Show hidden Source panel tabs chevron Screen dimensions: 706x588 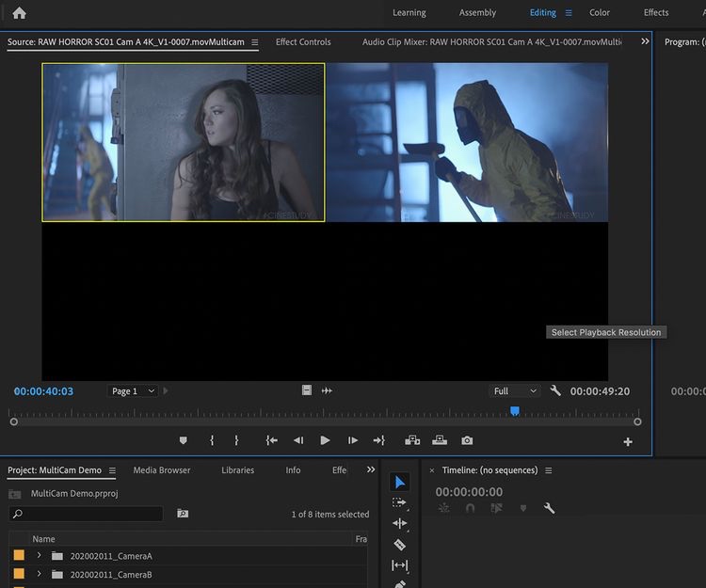click(x=645, y=41)
